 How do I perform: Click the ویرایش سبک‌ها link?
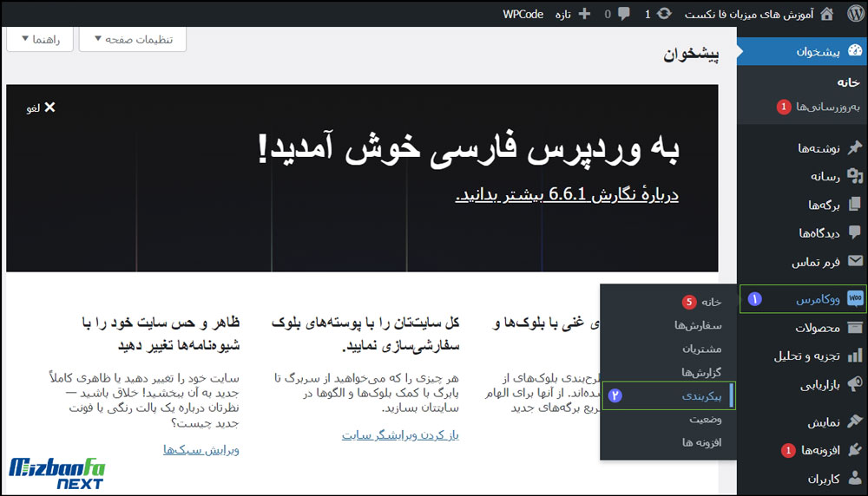coord(201,449)
